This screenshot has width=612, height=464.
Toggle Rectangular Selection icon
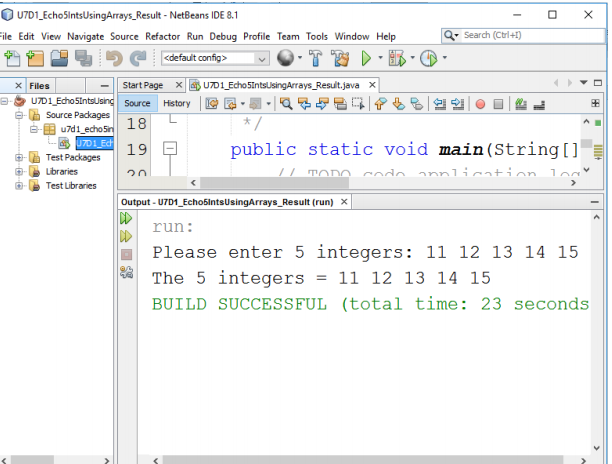[x=358, y=104]
